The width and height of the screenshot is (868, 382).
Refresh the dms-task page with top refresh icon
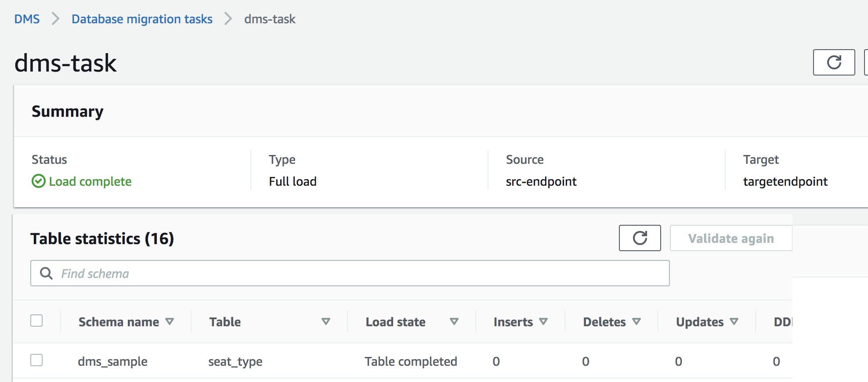tap(834, 62)
